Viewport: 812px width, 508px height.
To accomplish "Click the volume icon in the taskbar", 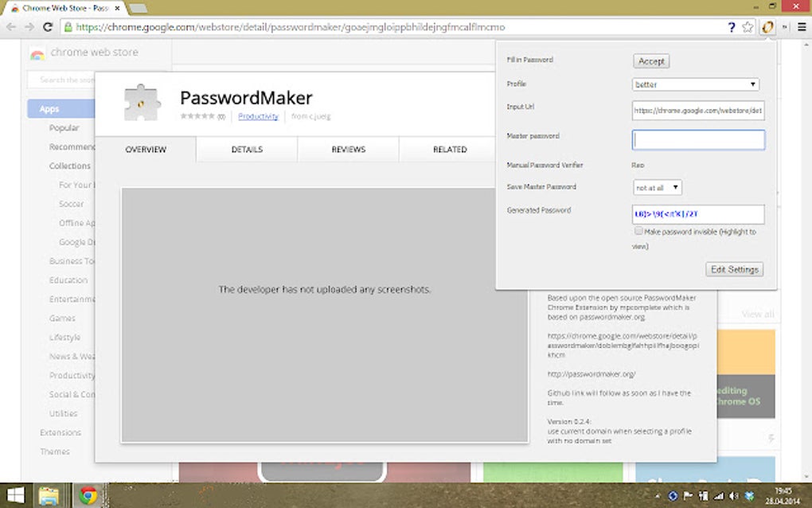I will 733,496.
